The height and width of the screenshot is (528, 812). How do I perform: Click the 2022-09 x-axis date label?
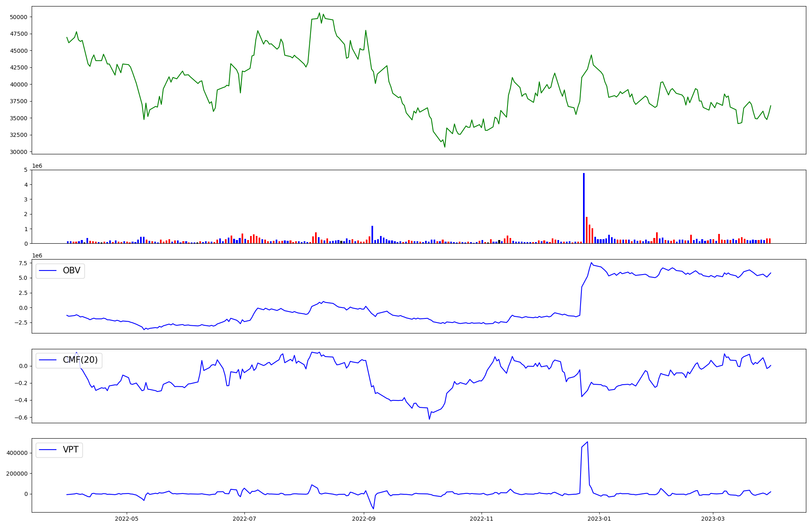click(364, 518)
